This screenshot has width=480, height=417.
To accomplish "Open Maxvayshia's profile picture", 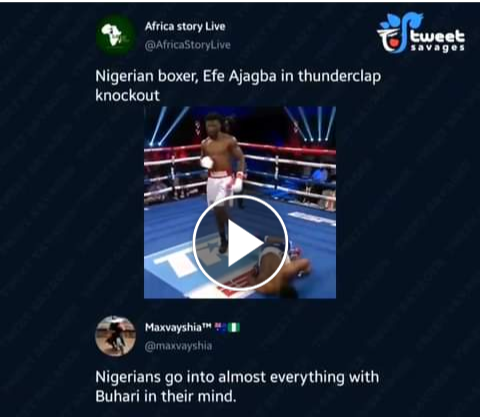I will [115, 336].
